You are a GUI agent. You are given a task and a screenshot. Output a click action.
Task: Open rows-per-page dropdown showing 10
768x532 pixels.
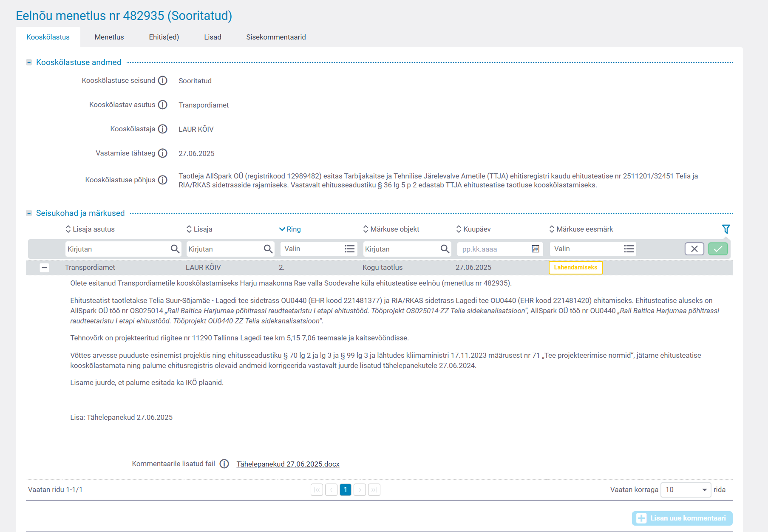(x=686, y=490)
